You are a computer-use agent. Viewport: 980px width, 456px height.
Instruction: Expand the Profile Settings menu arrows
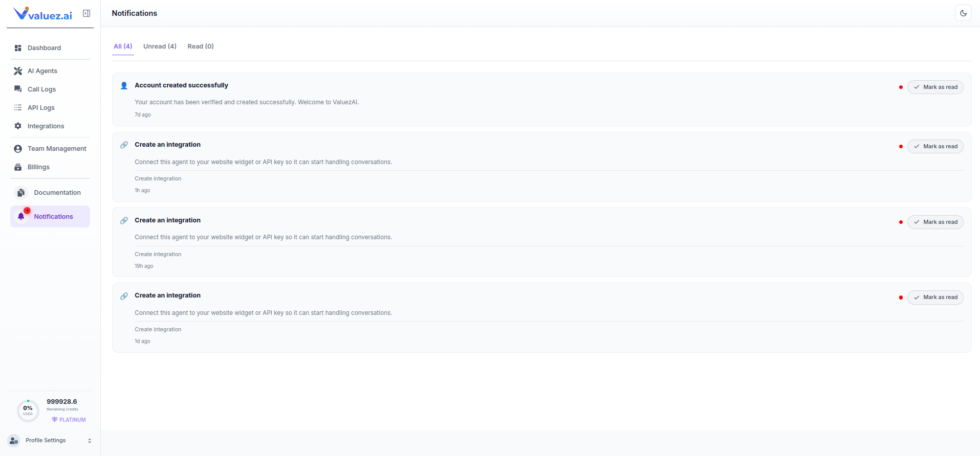(x=90, y=441)
